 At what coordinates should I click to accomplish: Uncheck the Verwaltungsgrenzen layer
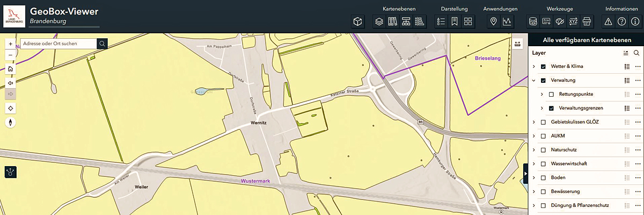tap(552, 108)
